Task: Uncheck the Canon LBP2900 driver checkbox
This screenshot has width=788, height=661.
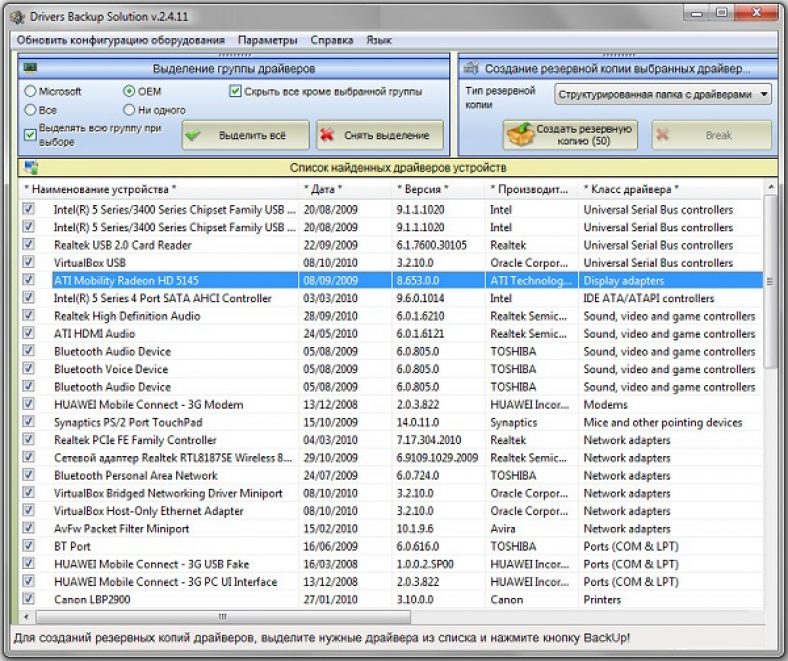Action: [x=28, y=600]
